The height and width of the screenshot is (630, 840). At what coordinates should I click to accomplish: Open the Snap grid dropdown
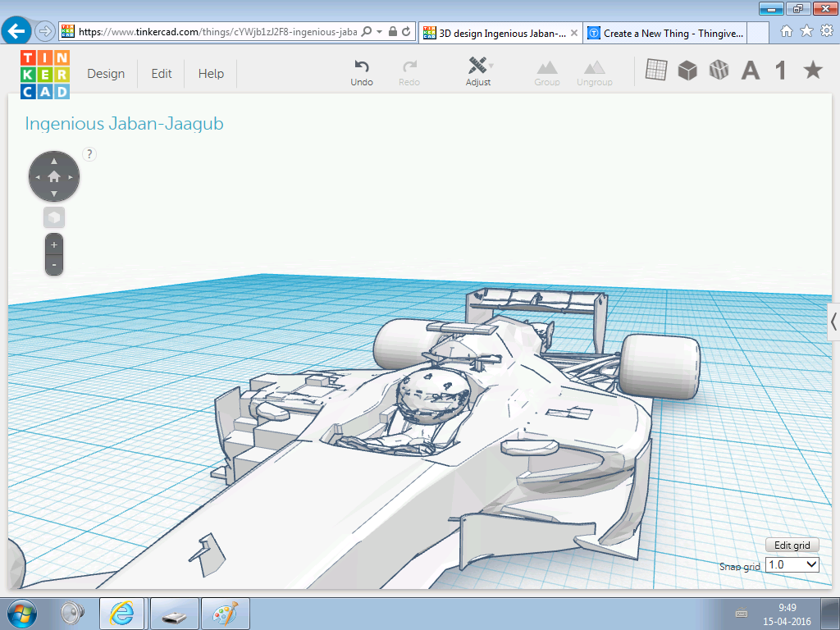pos(792,564)
